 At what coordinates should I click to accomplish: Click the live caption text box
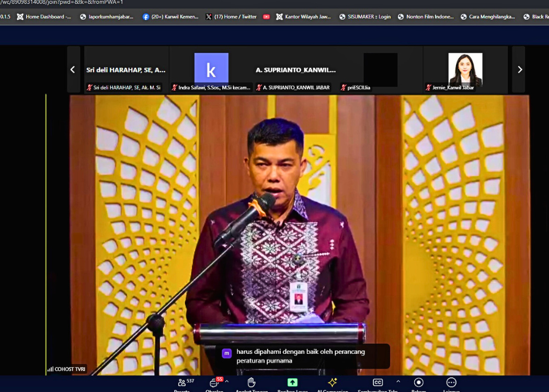click(303, 356)
